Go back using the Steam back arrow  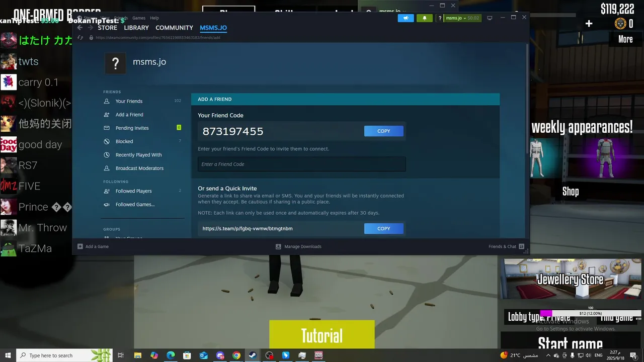tap(79, 28)
